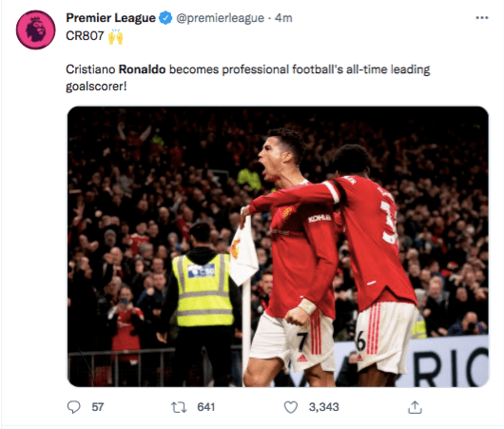Click the word goalscorer! in the tweet

click(x=96, y=87)
